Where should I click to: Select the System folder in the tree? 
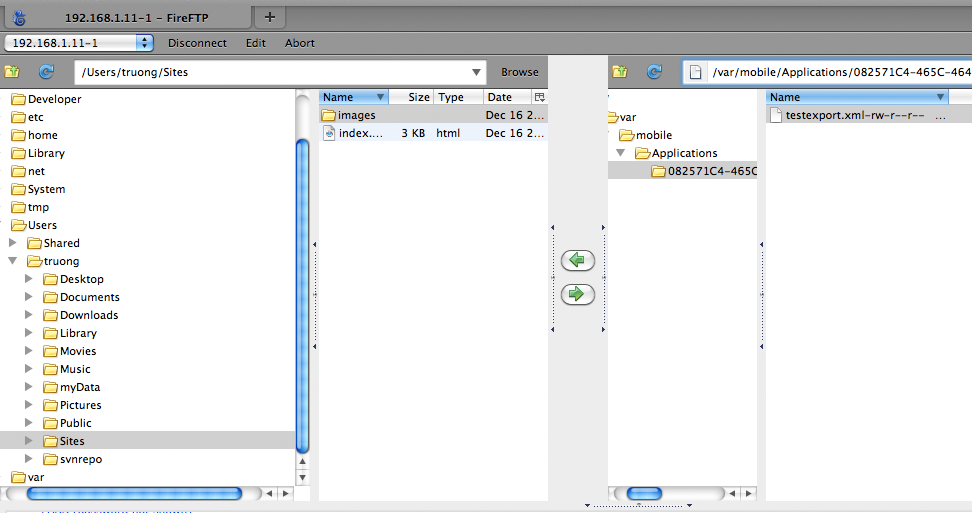46,189
